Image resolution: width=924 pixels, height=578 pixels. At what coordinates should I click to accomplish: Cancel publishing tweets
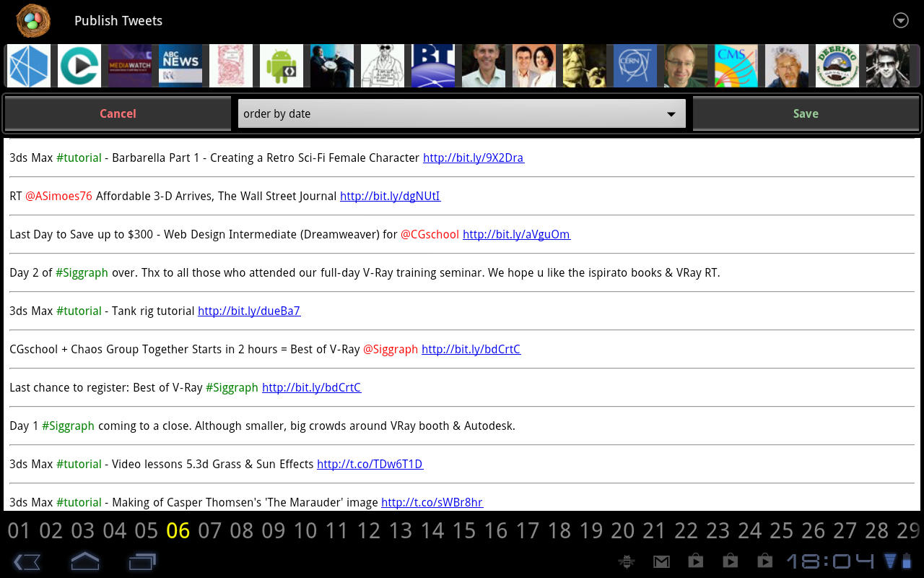click(118, 113)
